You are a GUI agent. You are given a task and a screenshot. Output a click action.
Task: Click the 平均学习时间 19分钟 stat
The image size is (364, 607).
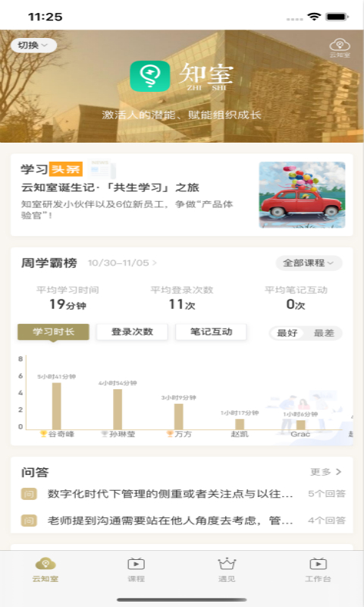(x=67, y=298)
